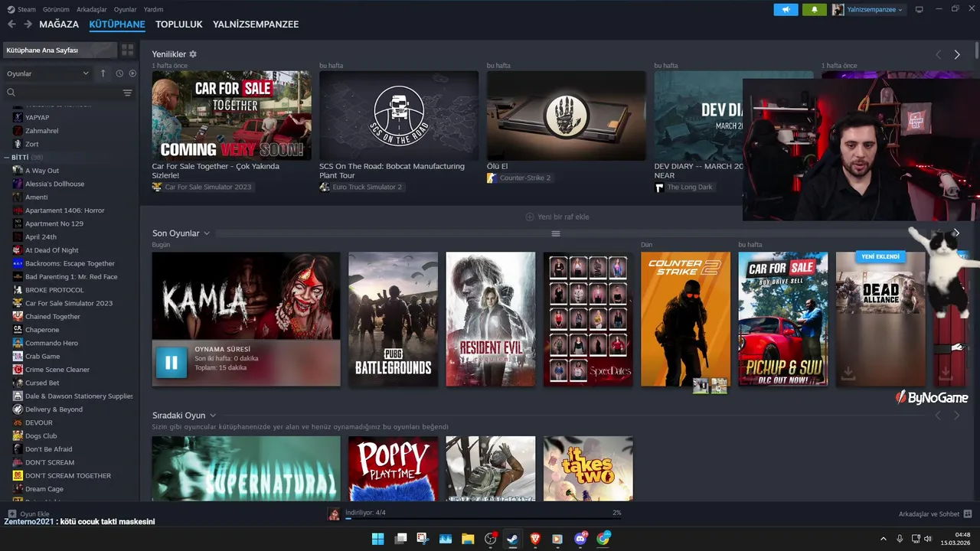Expand the Son Oyunlar shelf dropdown
The width and height of the screenshot is (980, 551).
coord(207,233)
